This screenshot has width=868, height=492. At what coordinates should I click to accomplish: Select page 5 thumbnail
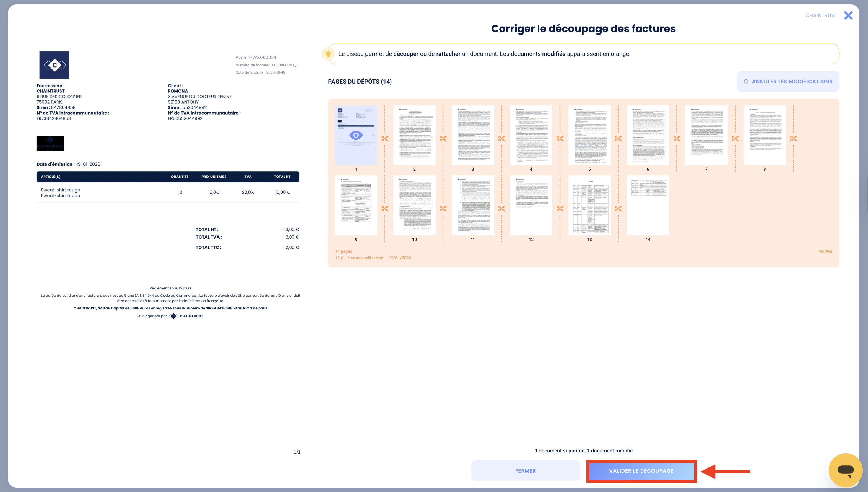(x=589, y=135)
